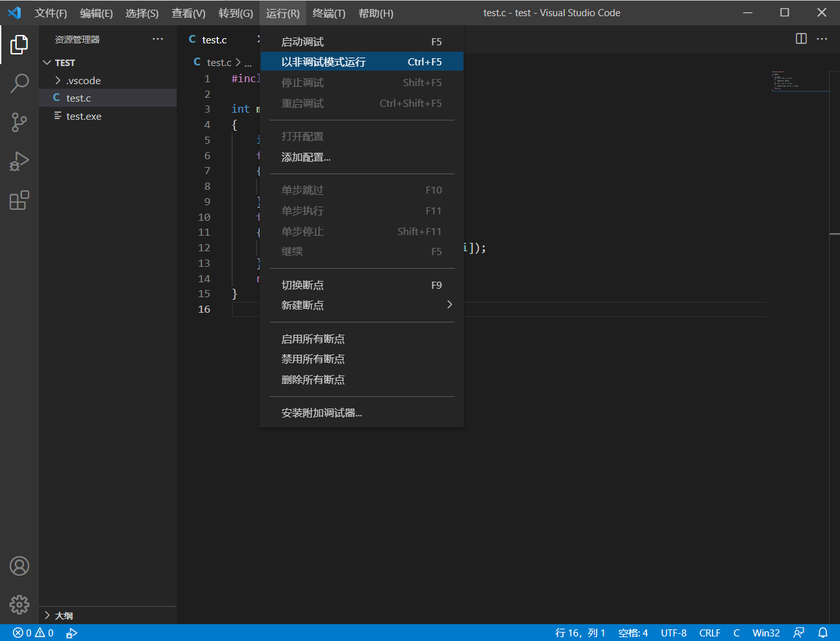Choose 以非调试模式运行 menu item
This screenshot has width=840, height=641.
click(x=362, y=62)
